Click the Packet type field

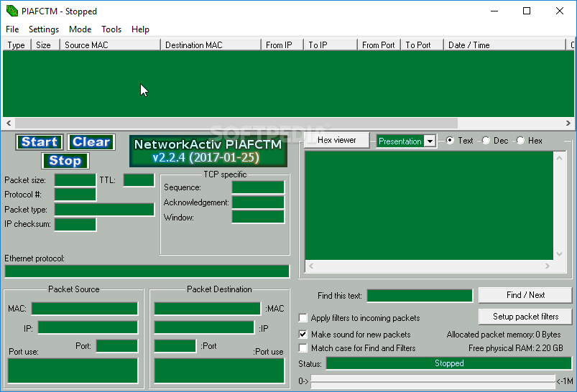[x=104, y=210]
